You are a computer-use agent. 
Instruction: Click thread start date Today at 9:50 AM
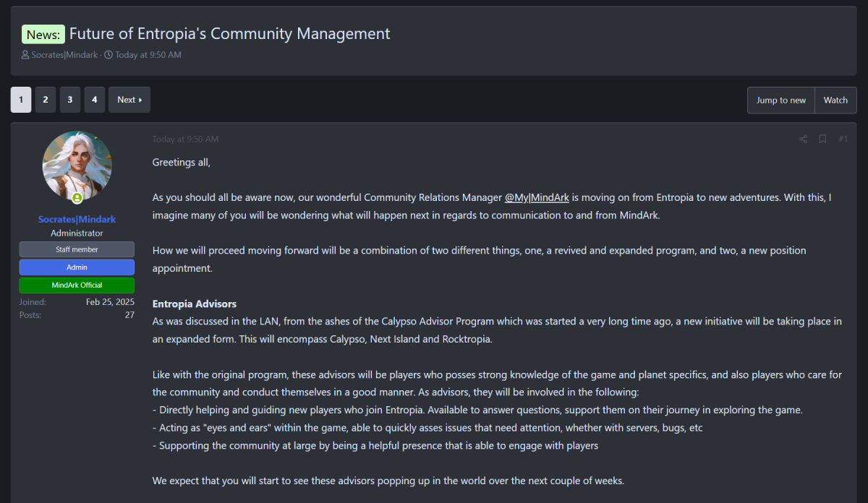(x=148, y=55)
